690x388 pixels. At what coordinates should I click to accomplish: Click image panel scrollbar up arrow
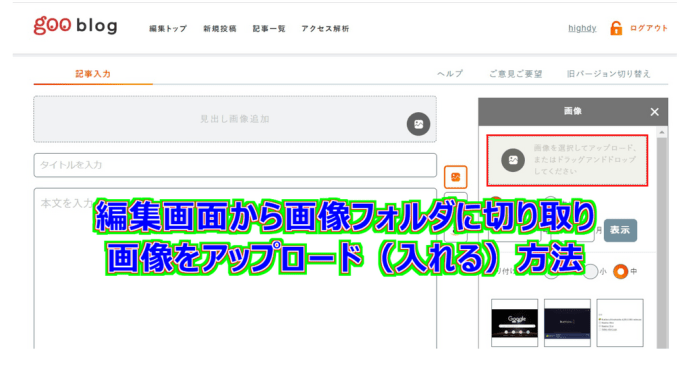pyautogui.click(x=662, y=132)
